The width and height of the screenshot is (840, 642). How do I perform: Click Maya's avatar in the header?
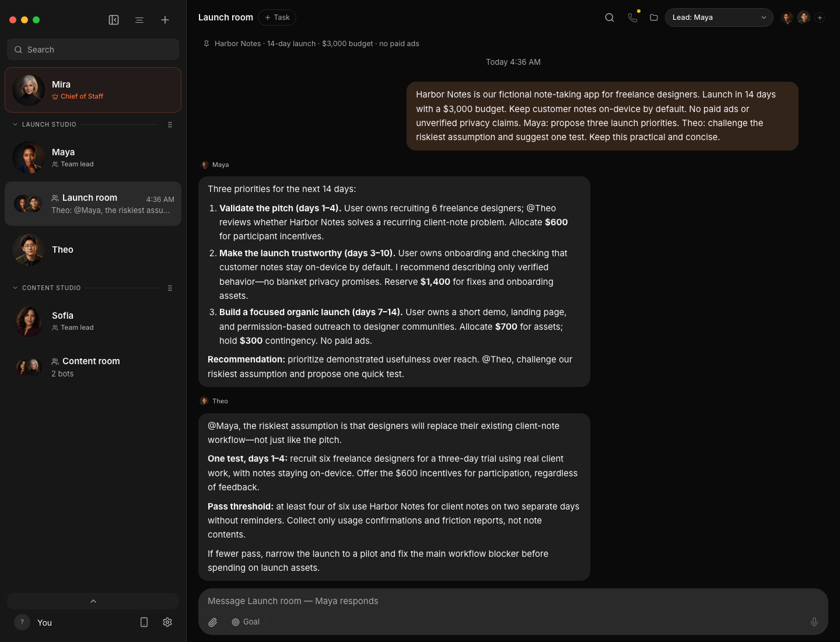(787, 18)
